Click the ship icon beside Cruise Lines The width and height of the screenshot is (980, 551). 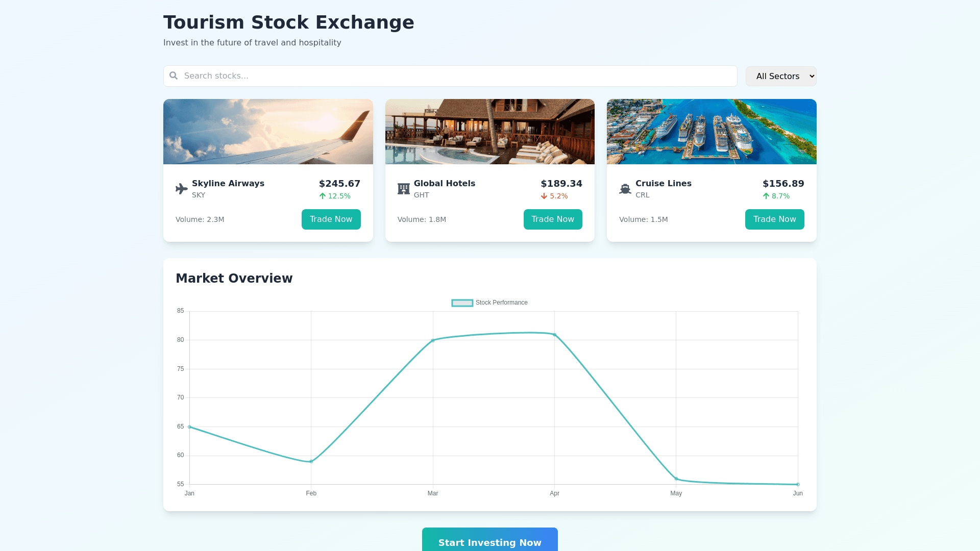point(625,189)
